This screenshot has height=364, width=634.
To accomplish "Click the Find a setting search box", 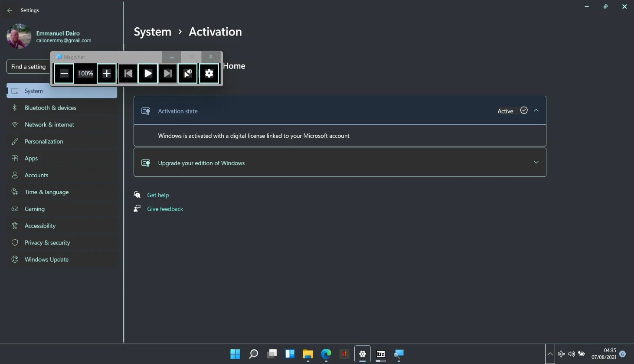I will pyautogui.click(x=28, y=67).
